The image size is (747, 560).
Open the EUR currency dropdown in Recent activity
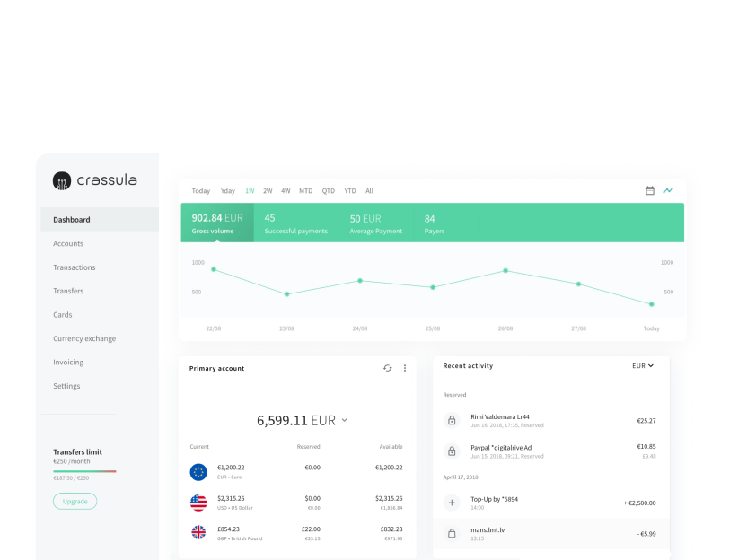(643, 365)
